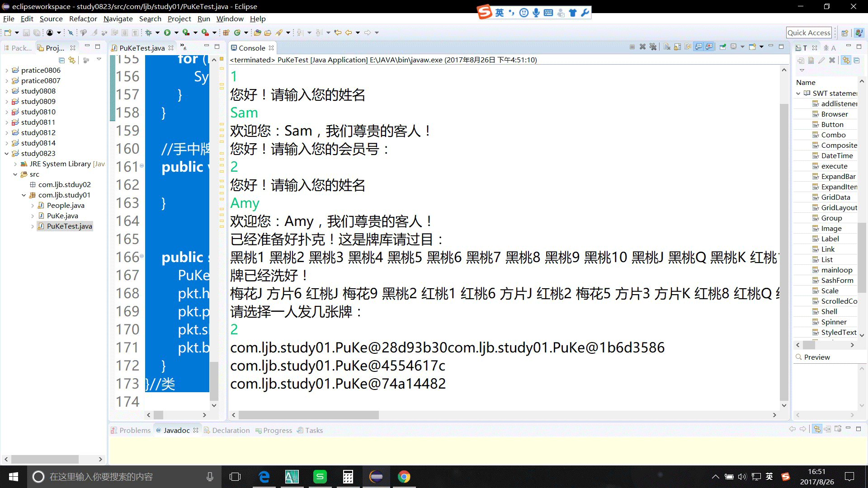868x488 pixels.
Task: Click the Pin Console icon
Action: pyautogui.click(x=722, y=47)
